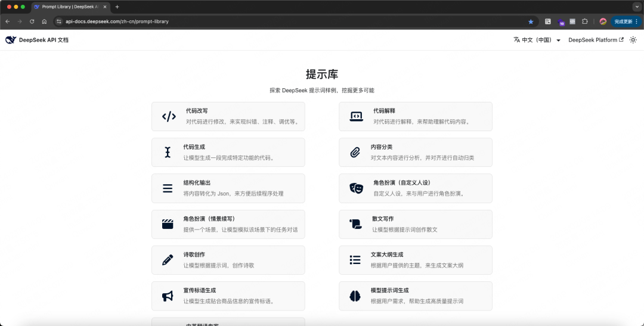Click the bullet list icon for 文案大纲生成
The image size is (644, 326).
coord(355,260)
